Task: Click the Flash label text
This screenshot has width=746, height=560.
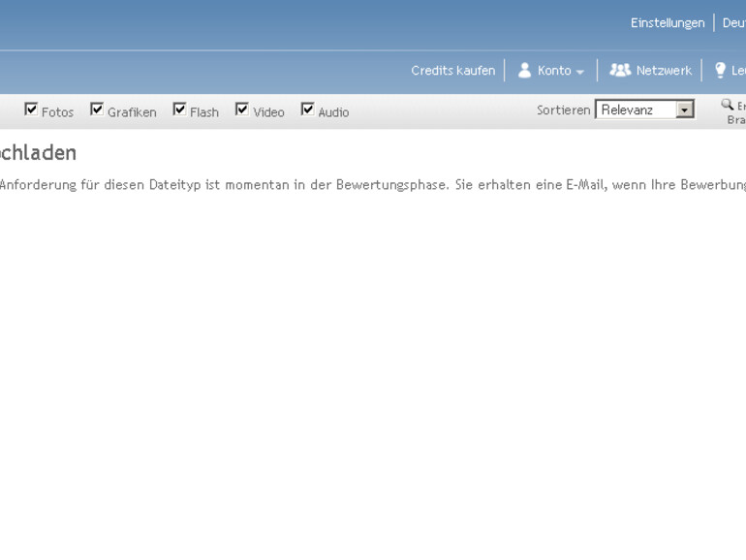Action: click(x=204, y=112)
